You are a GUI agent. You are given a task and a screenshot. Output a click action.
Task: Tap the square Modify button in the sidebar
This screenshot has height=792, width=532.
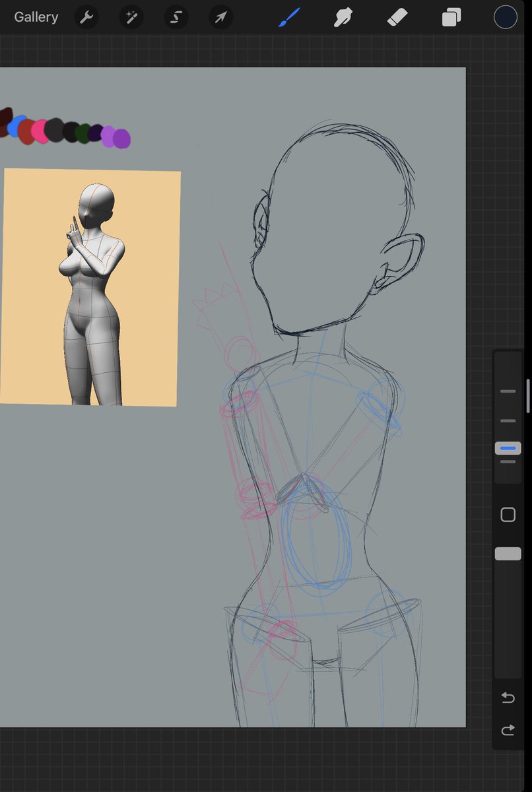click(508, 515)
